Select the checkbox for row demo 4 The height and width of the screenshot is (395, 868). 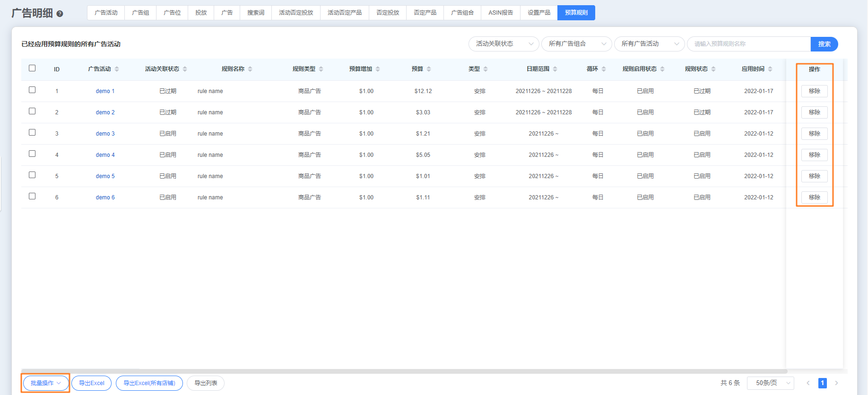tap(32, 154)
